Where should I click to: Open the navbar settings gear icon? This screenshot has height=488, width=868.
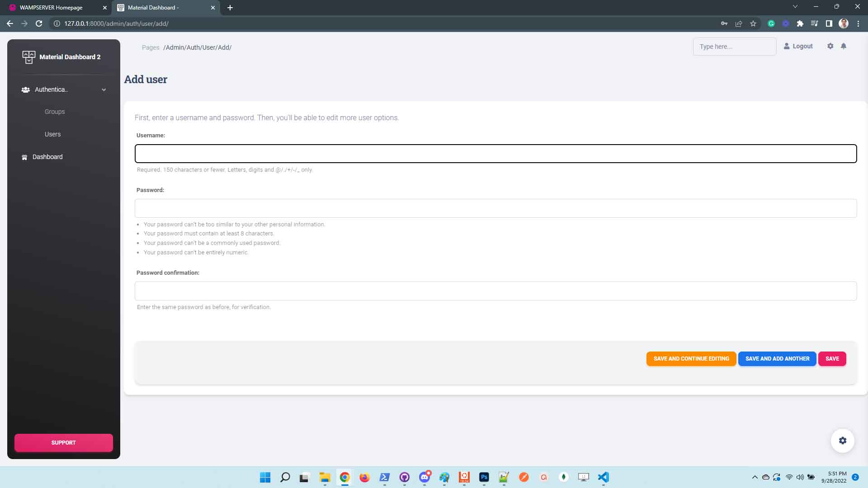[830, 46]
